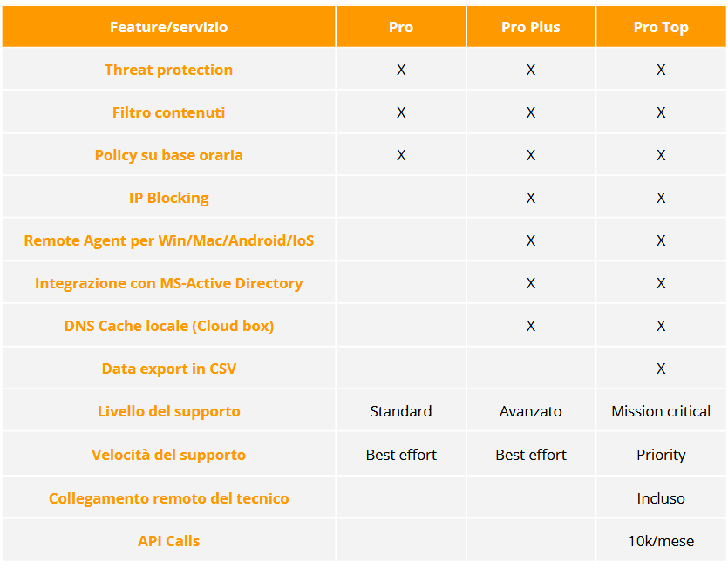Select the IP Blocking feature row label

point(168,198)
